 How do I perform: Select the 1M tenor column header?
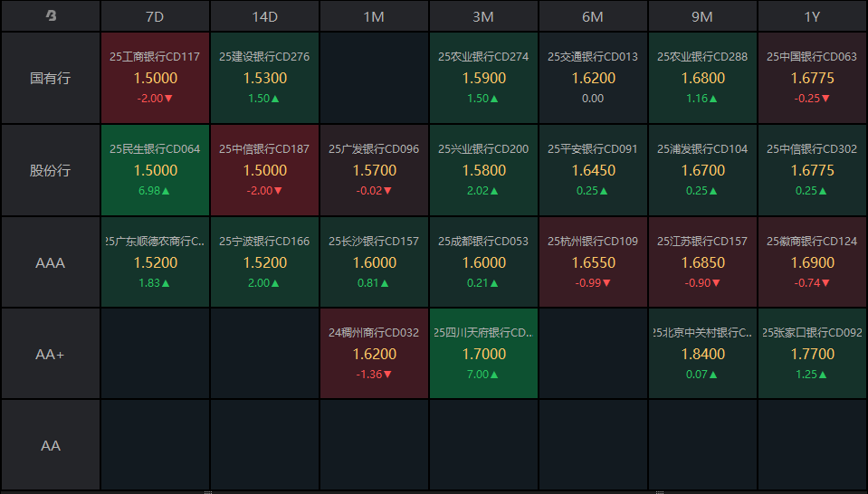click(374, 16)
